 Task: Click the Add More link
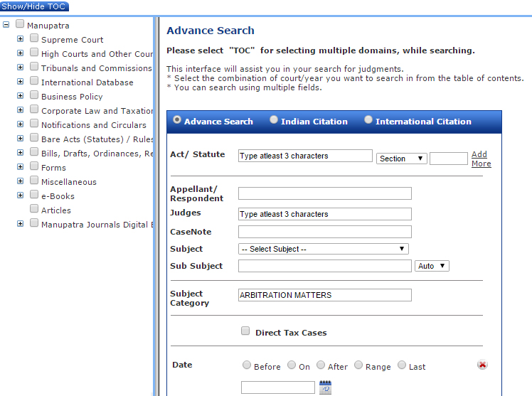[x=481, y=159]
